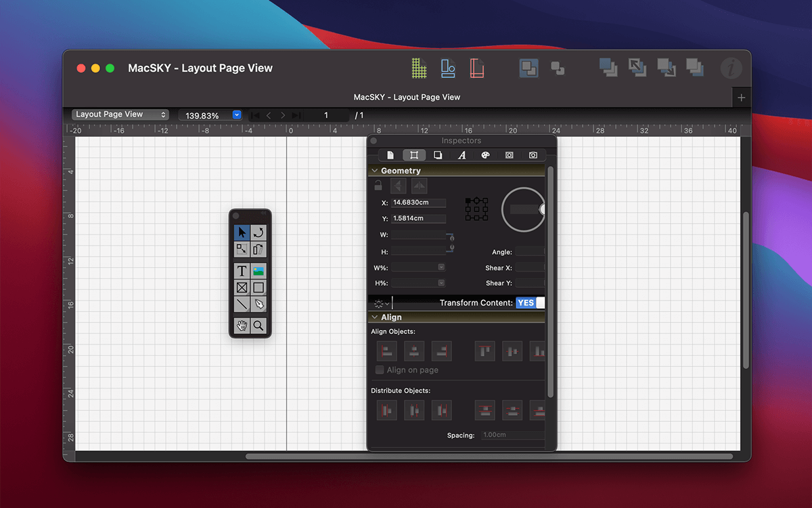The height and width of the screenshot is (508, 812).
Task: Check the Align on page checkbox
Action: click(x=380, y=370)
